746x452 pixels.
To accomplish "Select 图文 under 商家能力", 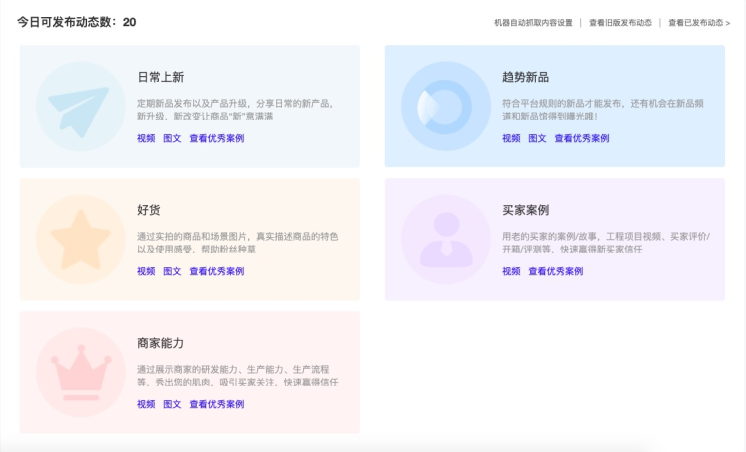I will pyautogui.click(x=172, y=405).
